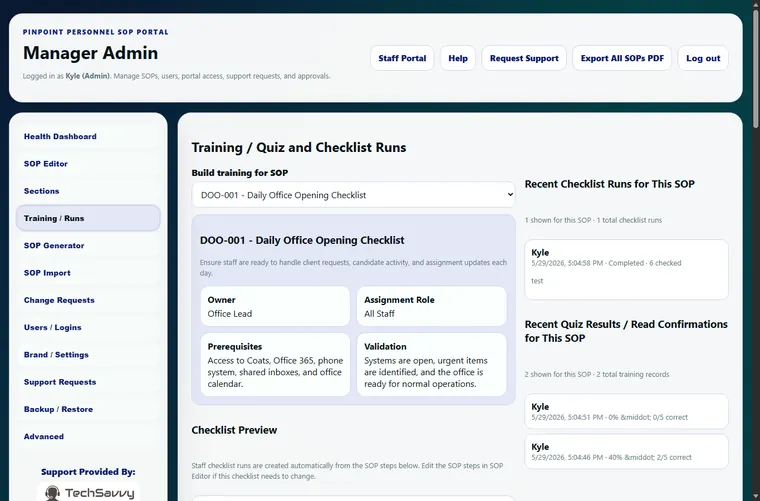Go to SOP Editor section
760x501 pixels.
pyautogui.click(x=88, y=164)
